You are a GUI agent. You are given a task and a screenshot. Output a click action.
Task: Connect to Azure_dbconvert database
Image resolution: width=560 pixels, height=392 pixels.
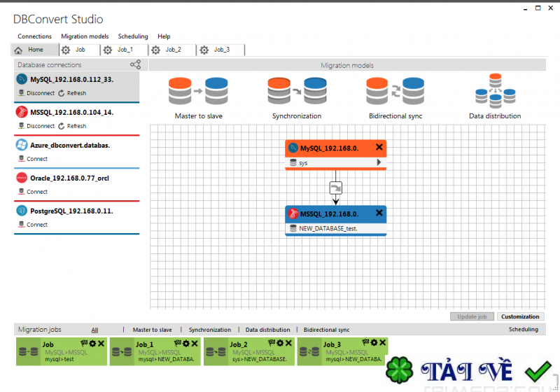point(33,158)
